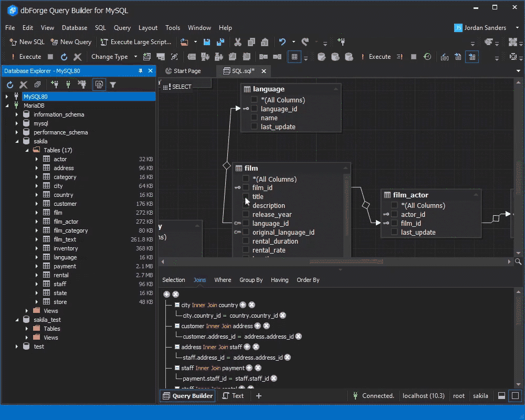Screen dimensions: 525x420
Task: Check rental_rate in film table
Action: (x=246, y=250)
